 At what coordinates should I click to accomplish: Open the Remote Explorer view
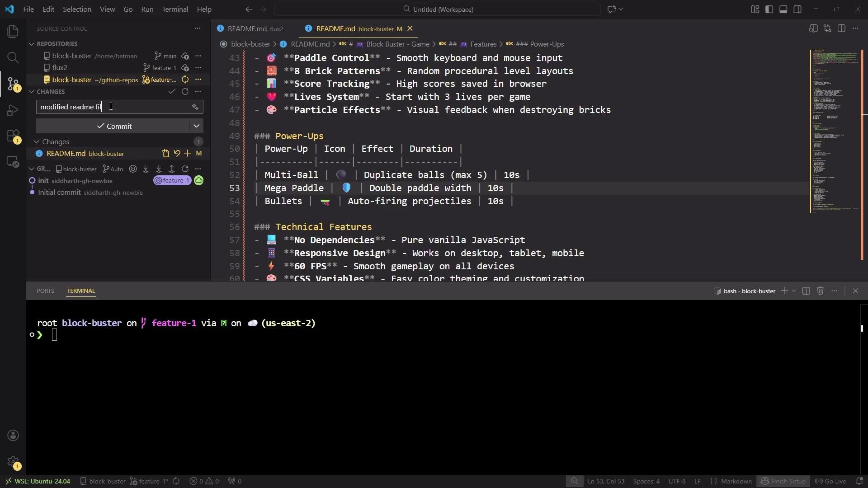click(13, 162)
